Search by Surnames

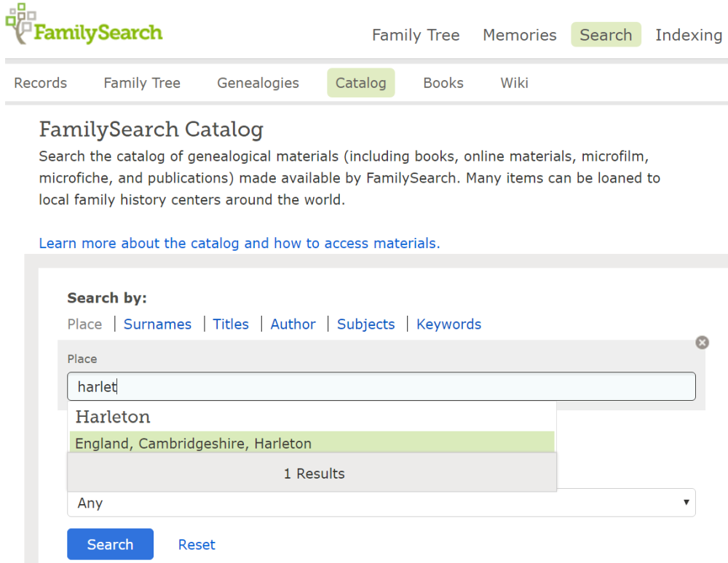pos(157,324)
